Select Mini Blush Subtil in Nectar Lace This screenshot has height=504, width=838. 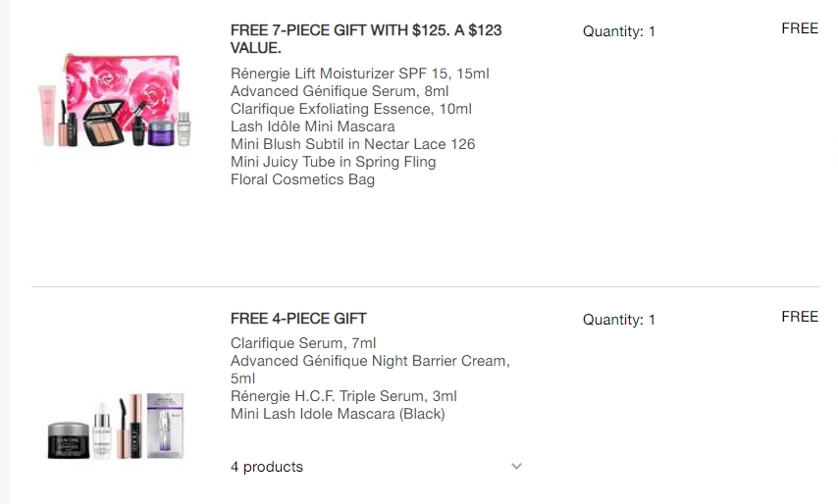click(352, 144)
